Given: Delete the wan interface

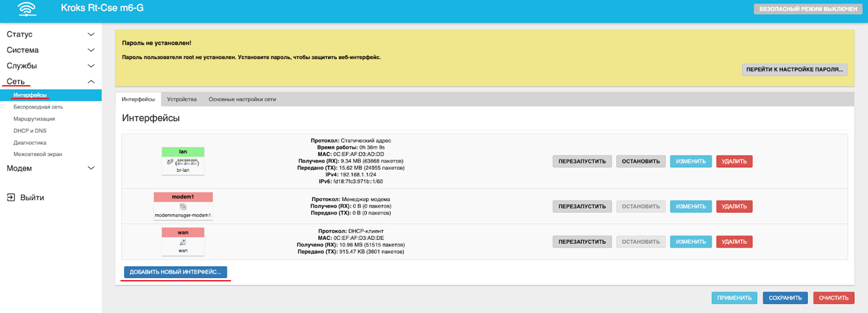Looking at the screenshot, I should (734, 242).
